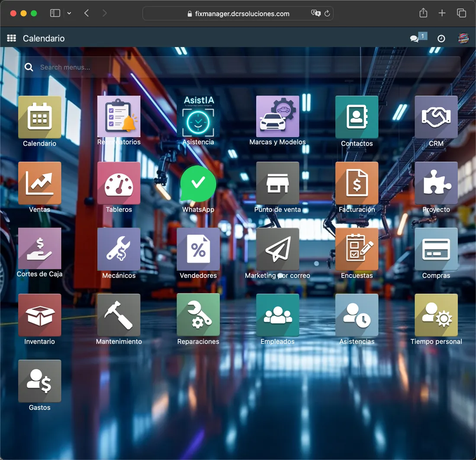
Task: Click the Calendario title in navbar
Action: coord(44,38)
